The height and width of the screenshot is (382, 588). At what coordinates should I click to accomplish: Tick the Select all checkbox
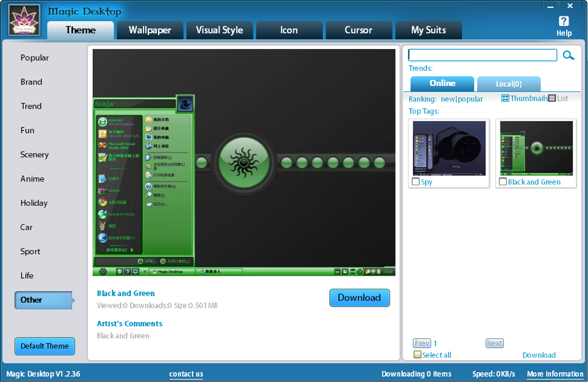(417, 355)
